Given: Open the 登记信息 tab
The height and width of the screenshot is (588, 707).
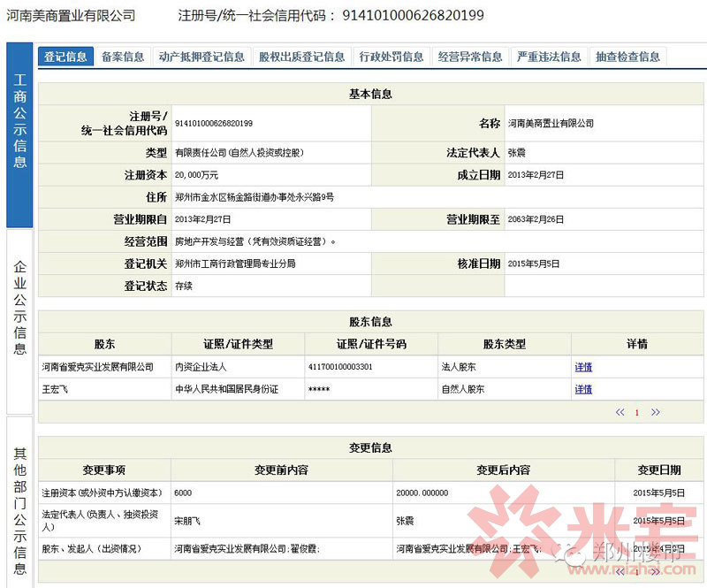Looking at the screenshot, I should coord(65,57).
